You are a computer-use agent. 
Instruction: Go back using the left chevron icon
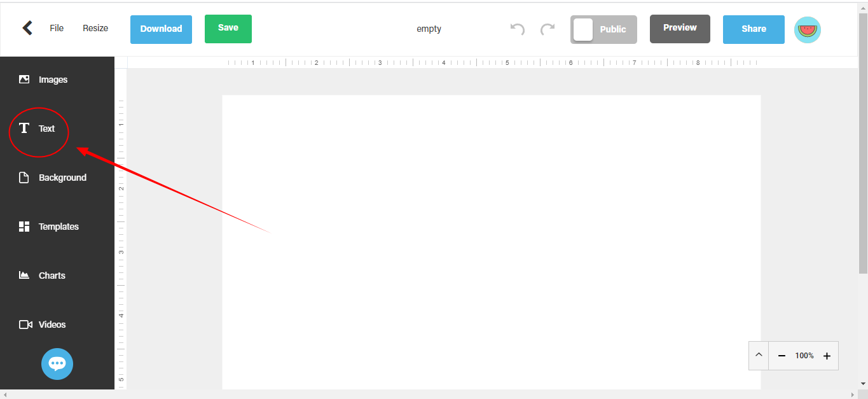pyautogui.click(x=27, y=28)
